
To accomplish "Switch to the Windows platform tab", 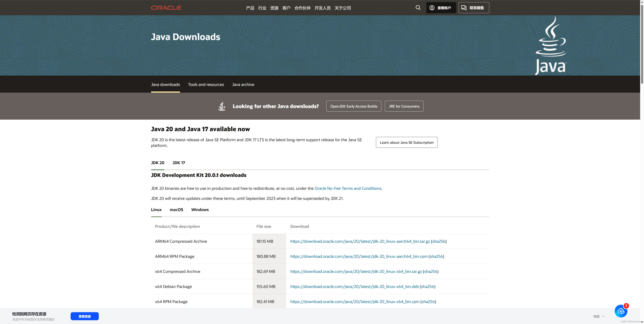I will [200, 210].
